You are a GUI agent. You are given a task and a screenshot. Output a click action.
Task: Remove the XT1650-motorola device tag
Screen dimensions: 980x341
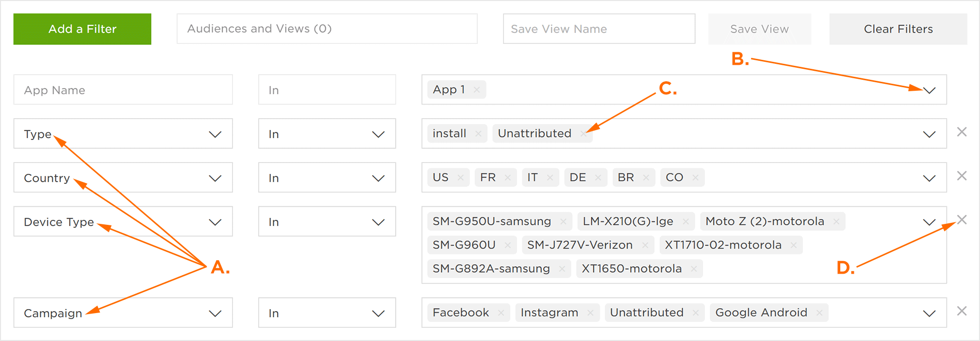694,269
